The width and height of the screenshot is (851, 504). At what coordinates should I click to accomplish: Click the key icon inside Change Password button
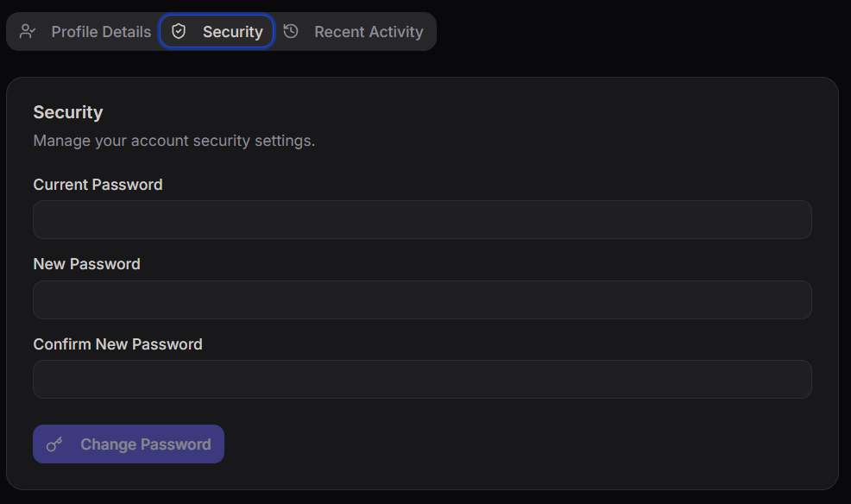coord(54,444)
